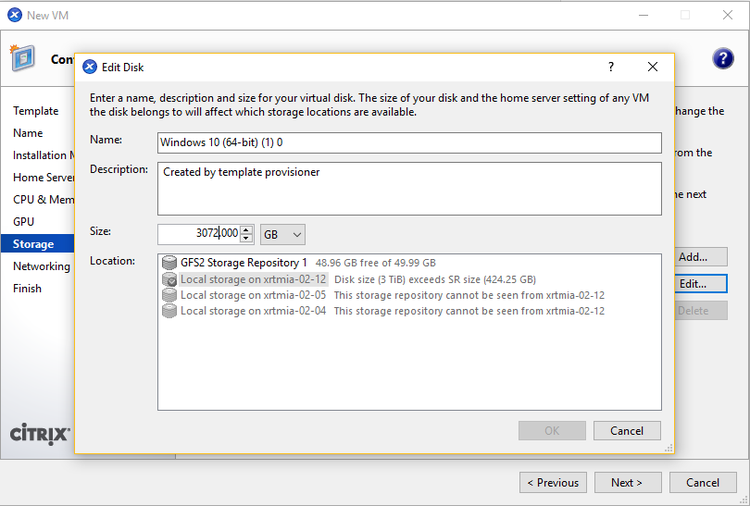Click the disk size exceeds SR size message

(x=435, y=279)
